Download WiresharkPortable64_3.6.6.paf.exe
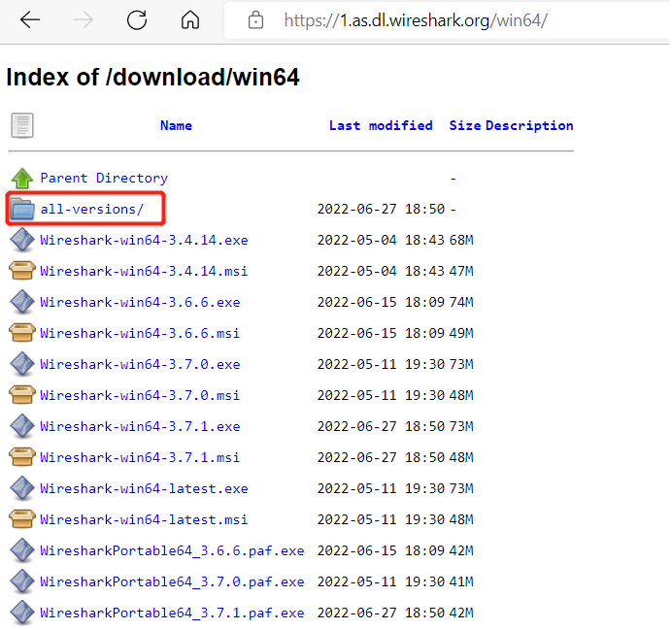Screen dimensions: 672x630 coord(172,550)
